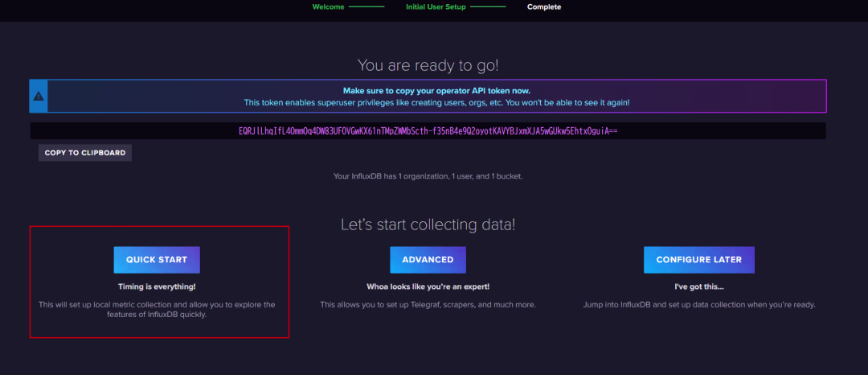Click the Quick Start button
Viewport: 868px width, 375px height.
(x=157, y=260)
